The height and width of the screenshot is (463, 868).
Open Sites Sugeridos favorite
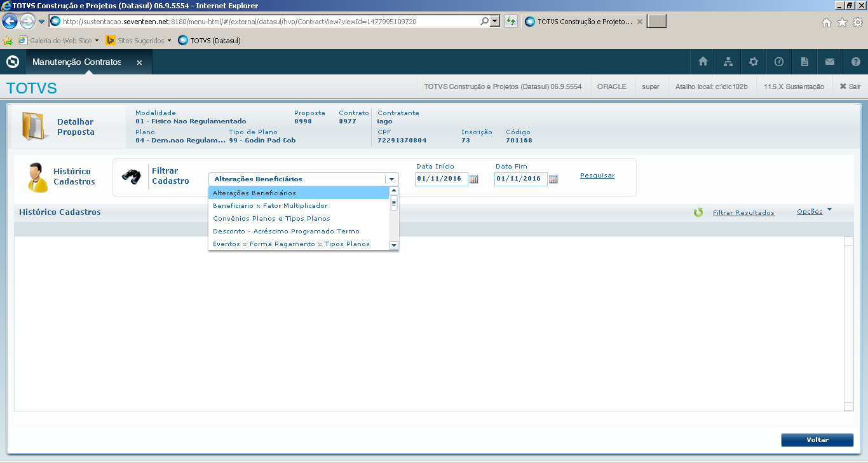(x=135, y=41)
